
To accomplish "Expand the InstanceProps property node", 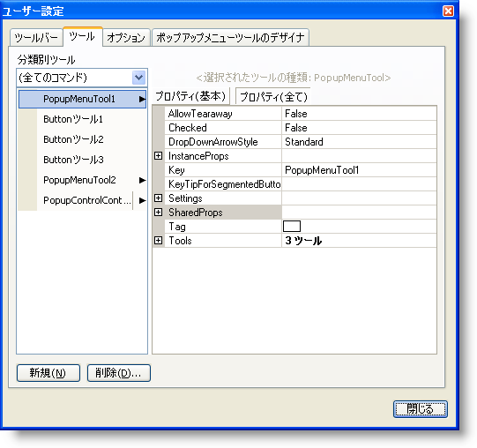I will [158, 156].
